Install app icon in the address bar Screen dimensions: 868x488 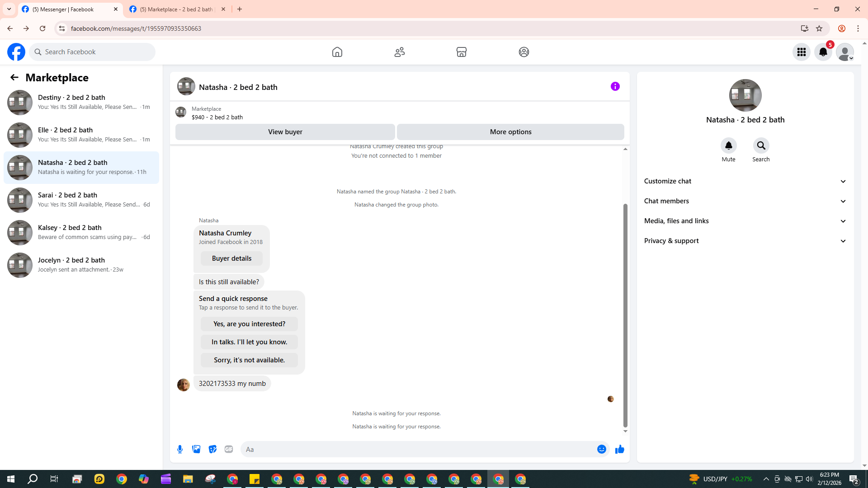click(x=805, y=28)
